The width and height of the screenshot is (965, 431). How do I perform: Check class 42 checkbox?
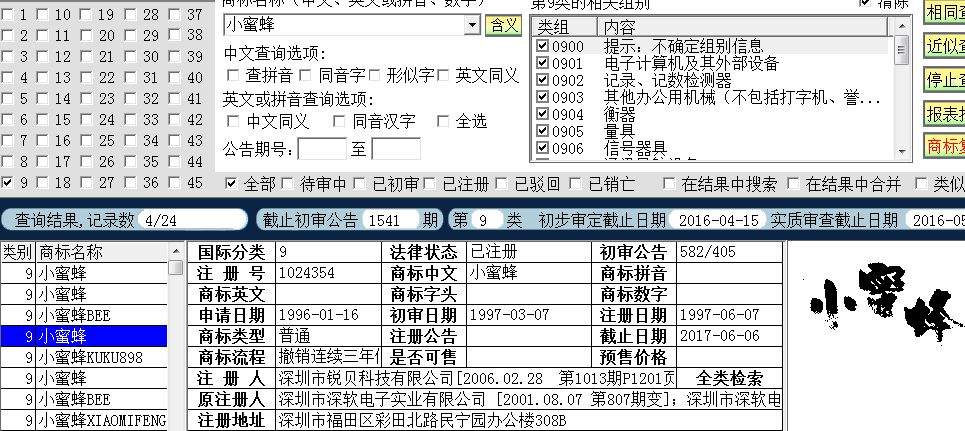point(175,119)
